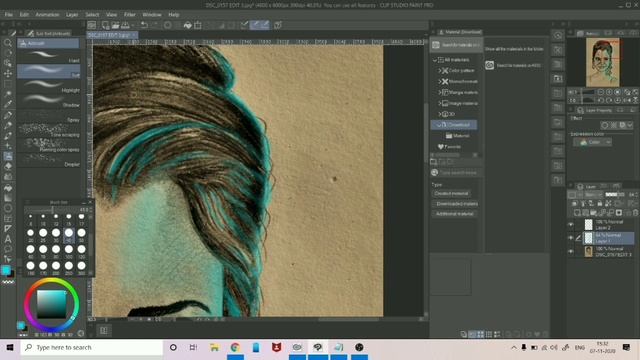Choose the Highlight airbrush sub tool
This screenshot has height=360, width=640.
point(49,86)
